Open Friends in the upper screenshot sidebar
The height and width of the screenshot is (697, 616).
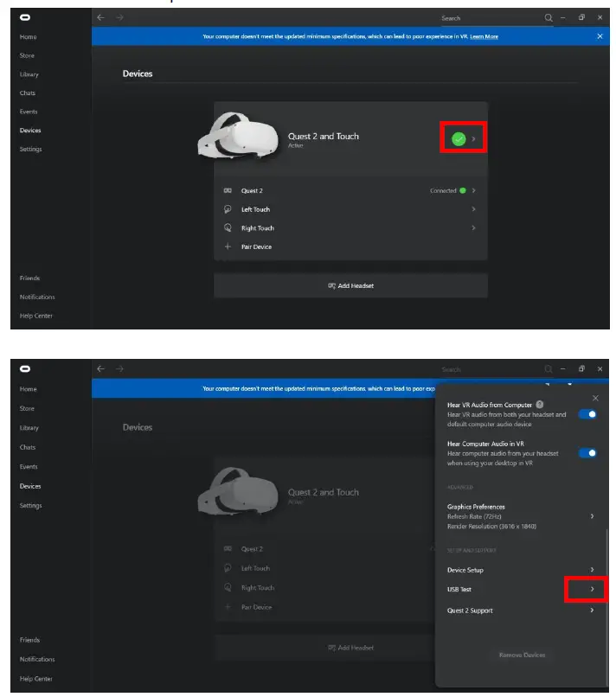tap(29, 278)
